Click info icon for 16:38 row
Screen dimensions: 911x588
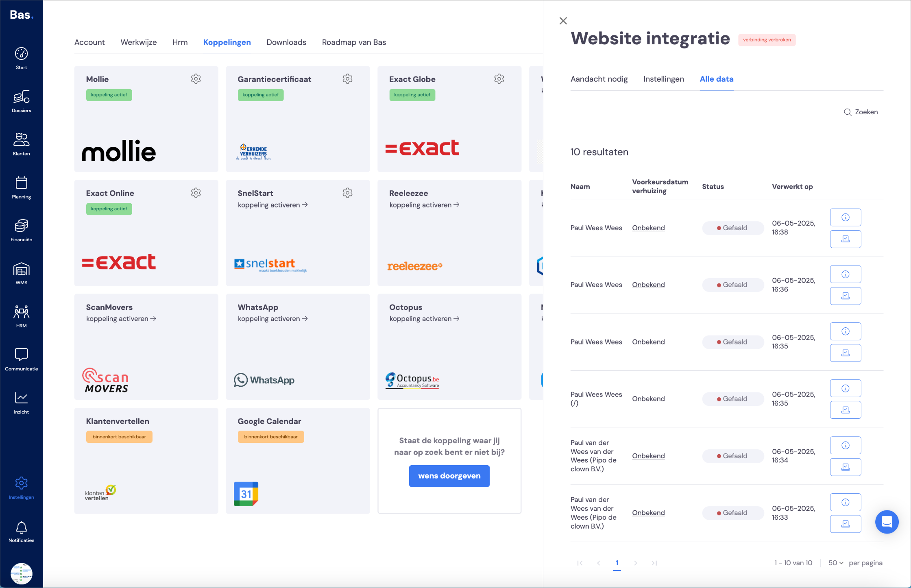(845, 217)
